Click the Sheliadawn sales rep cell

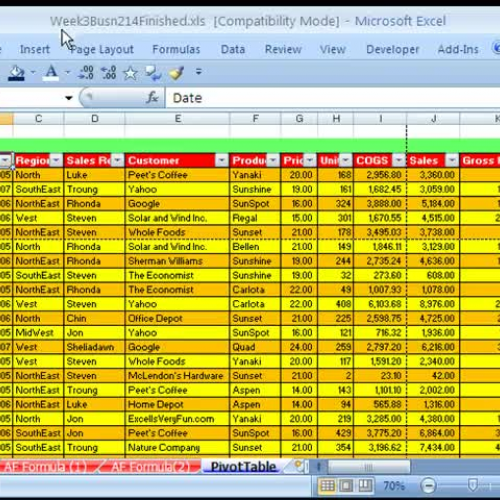click(94, 347)
